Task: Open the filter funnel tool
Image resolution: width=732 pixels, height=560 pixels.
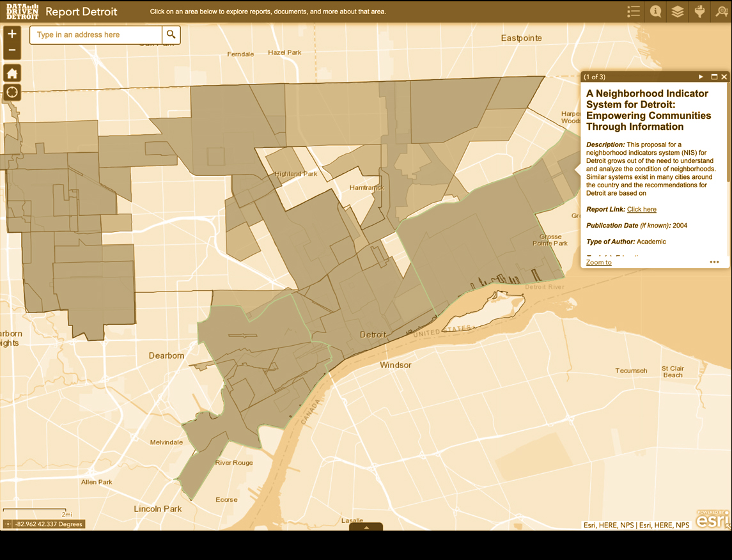Action: pos(699,11)
